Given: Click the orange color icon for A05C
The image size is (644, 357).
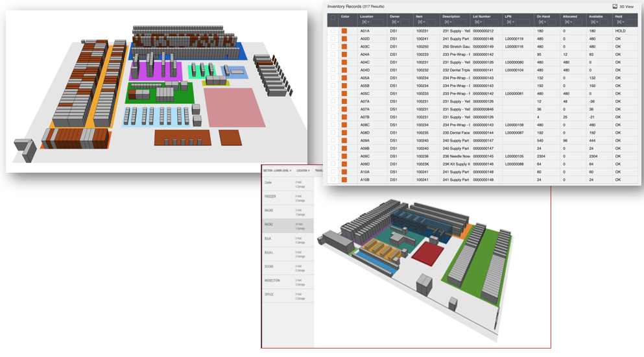Looking at the screenshot, I should (x=344, y=93).
